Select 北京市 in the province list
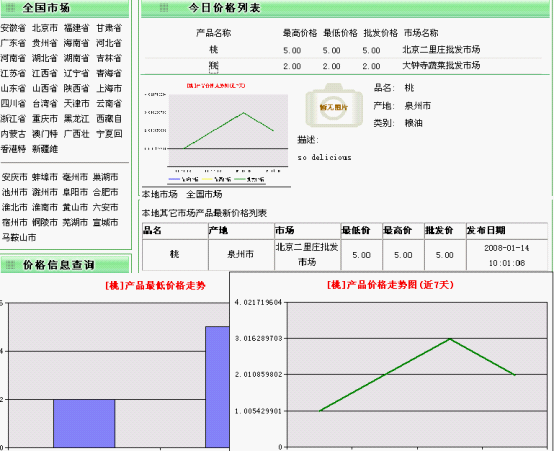This screenshot has height=451, width=554. coord(45,28)
